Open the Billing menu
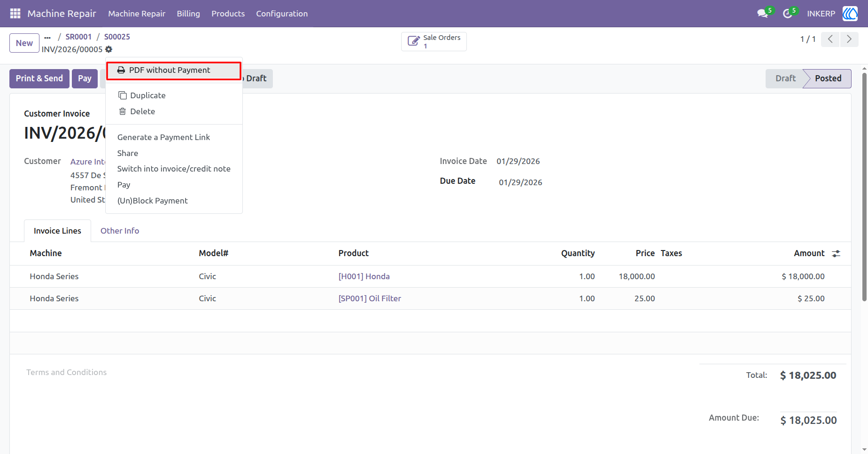This screenshot has width=868, height=454. 188,14
